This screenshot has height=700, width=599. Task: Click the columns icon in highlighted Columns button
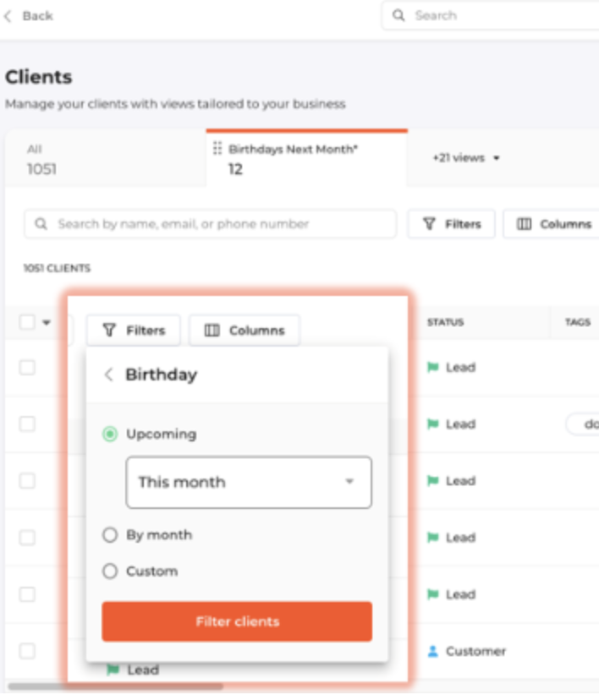point(212,331)
